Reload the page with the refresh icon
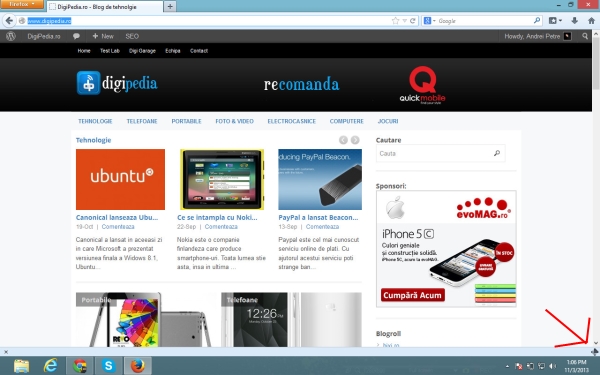600x375 pixels. (412, 21)
